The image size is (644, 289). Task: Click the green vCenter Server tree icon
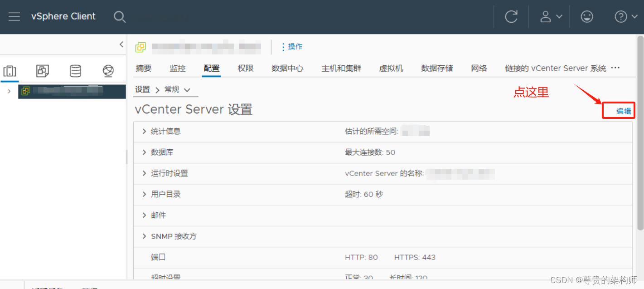(25, 91)
